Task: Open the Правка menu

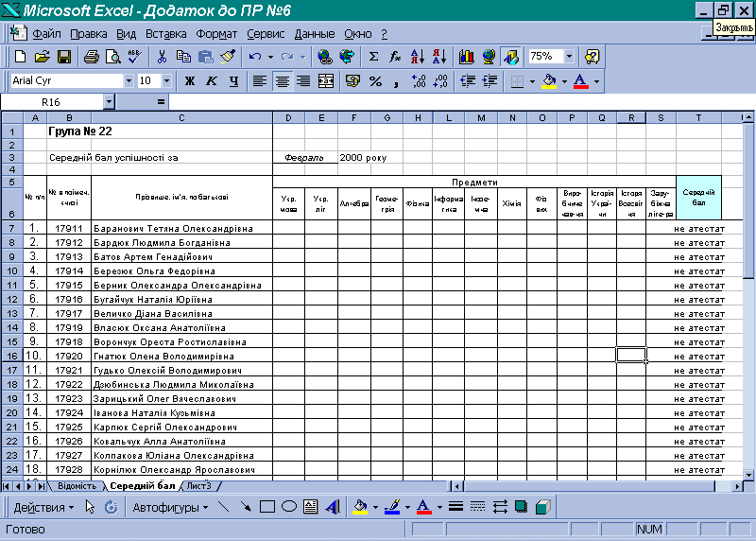Action: pos(89,34)
